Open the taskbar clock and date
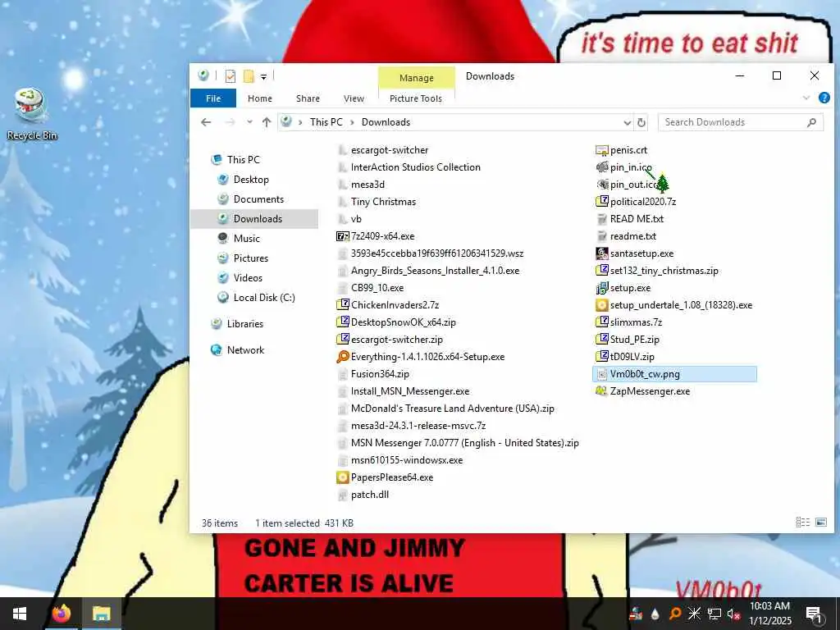This screenshot has height=630, width=840. point(769,614)
